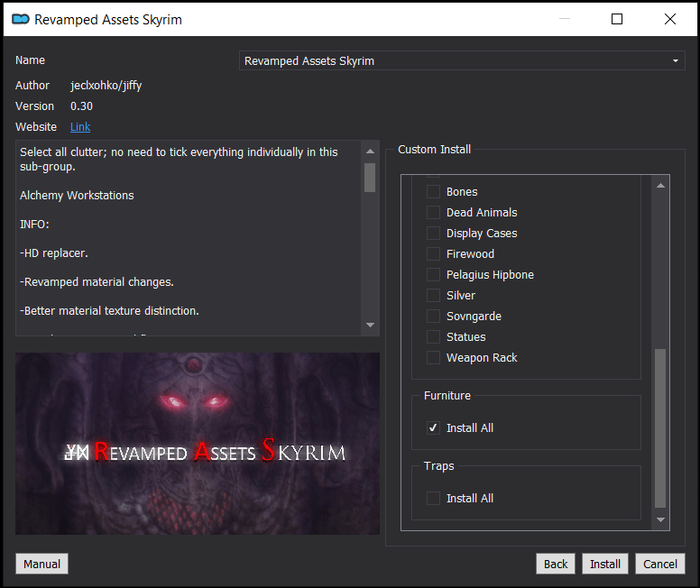Check the Sovngarde checkbox
This screenshot has height=588, width=700.
433,317
